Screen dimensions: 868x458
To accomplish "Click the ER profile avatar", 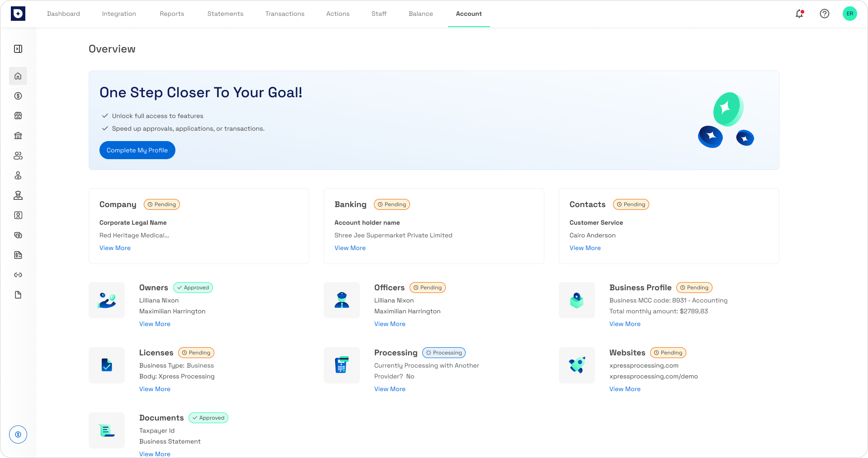I will coord(850,14).
